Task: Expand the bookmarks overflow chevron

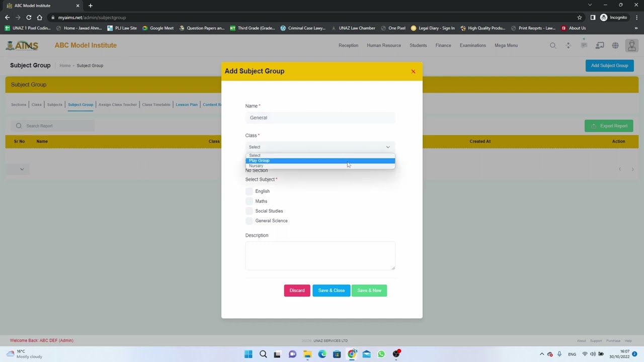Action: (x=636, y=28)
